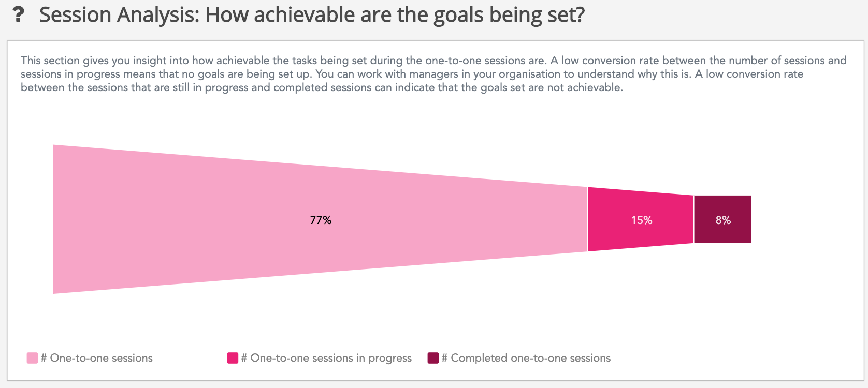Image resolution: width=868 pixels, height=388 pixels.
Task: Toggle the magenta legend swatch
Action: tap(233, 358)
